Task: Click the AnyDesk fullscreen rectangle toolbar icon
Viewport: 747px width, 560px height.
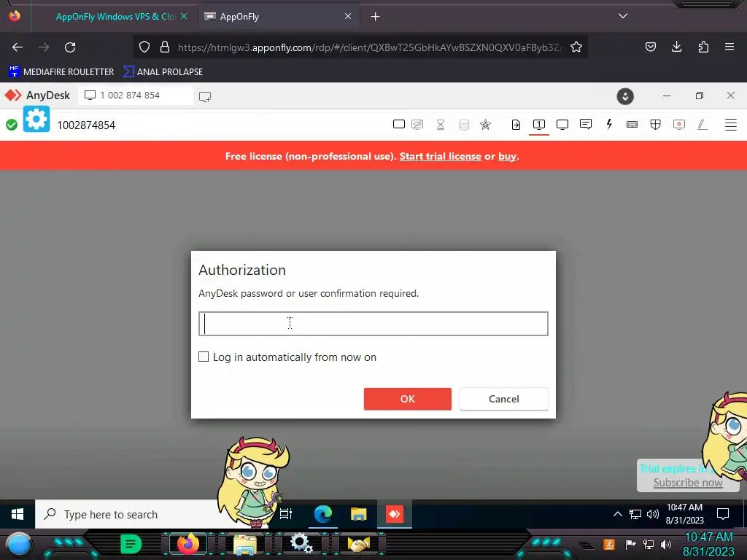Action: coord(399,124)
